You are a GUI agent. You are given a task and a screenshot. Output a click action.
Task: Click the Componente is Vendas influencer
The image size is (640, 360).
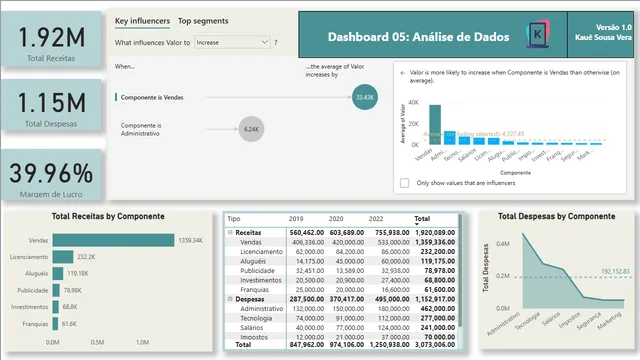point(152,98)
